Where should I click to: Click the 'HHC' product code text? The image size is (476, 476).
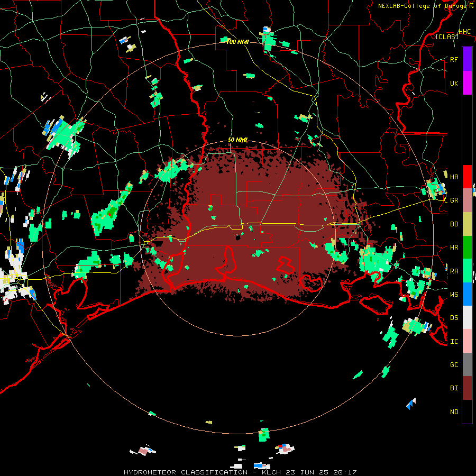click(x=464, y=32)
